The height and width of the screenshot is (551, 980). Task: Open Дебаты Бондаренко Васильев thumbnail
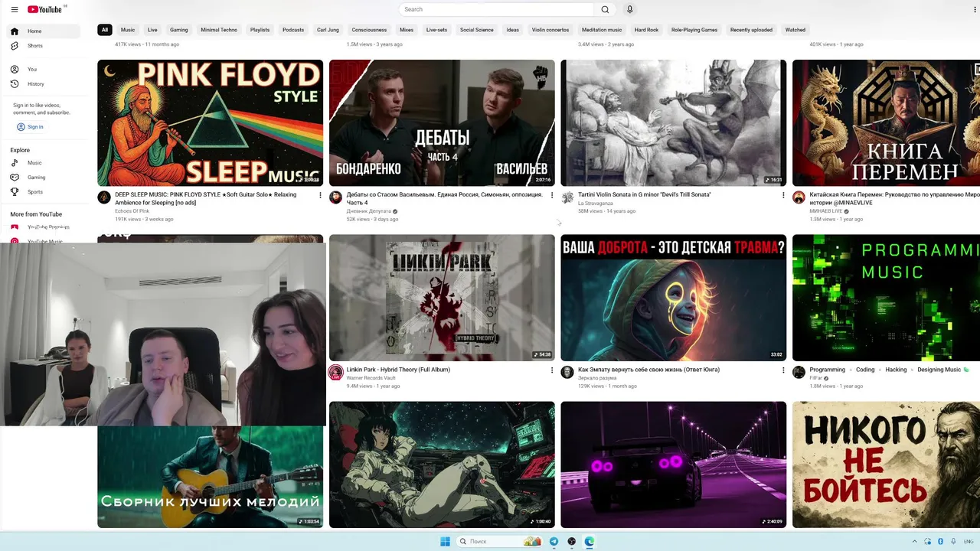pyautogui.click(x=442, y=123)
